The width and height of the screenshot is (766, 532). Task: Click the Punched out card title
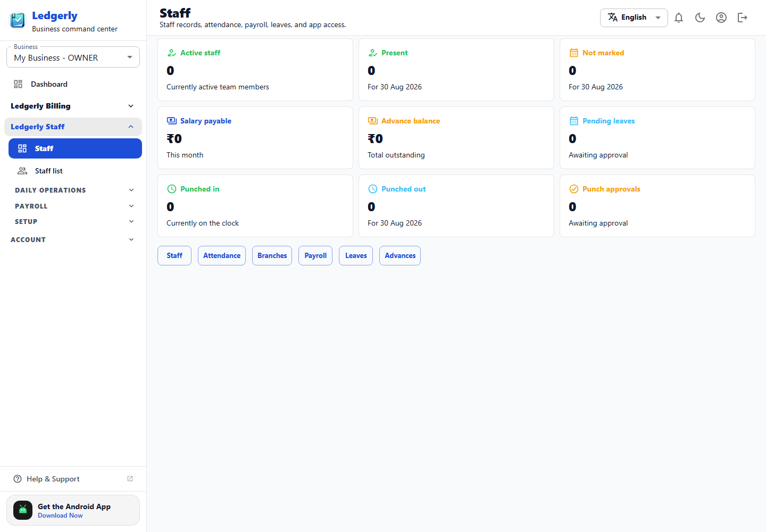pyautogui.click(x=403, y=189)
